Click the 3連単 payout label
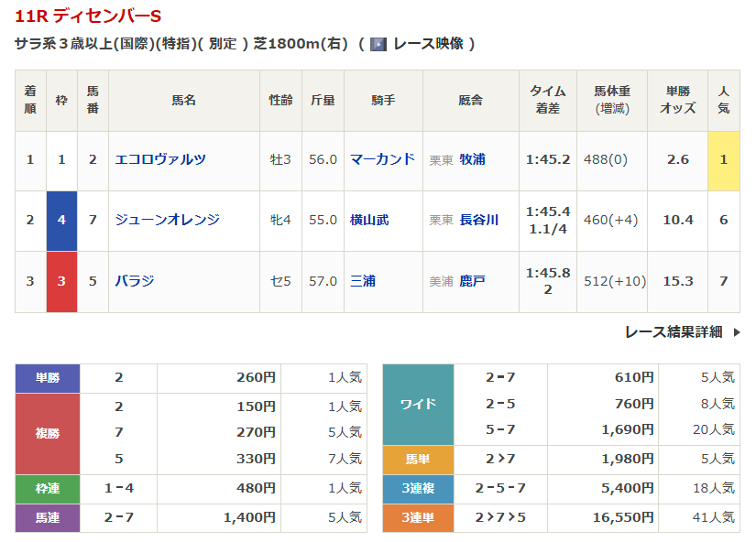The image size is (756, 542). click(x=418, y=517)
